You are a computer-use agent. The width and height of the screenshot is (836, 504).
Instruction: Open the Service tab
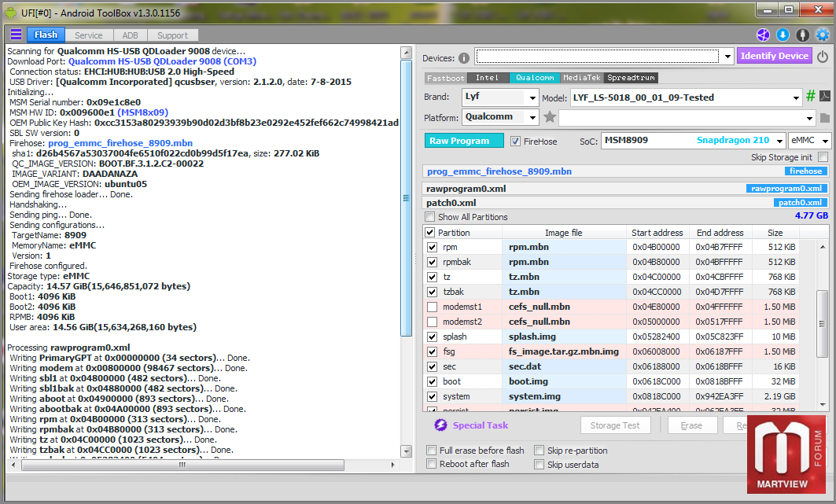pyautogui.click(x=89, y=35)
